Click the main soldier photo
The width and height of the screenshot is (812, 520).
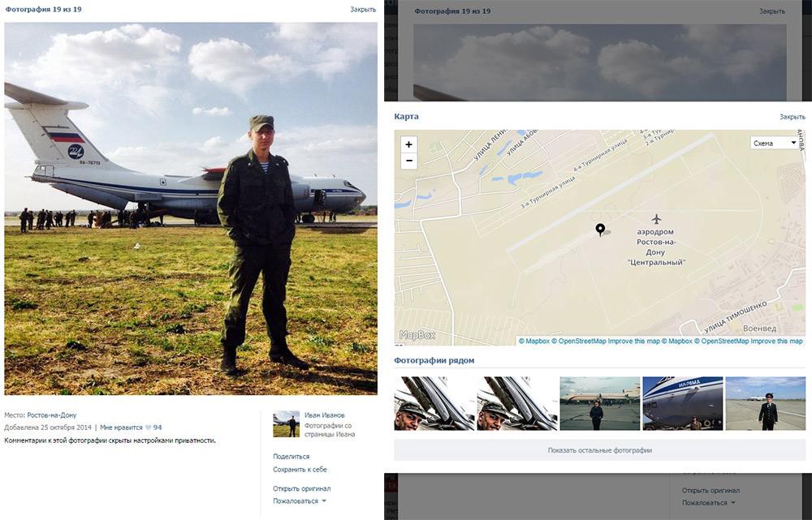tap(191, 208)
